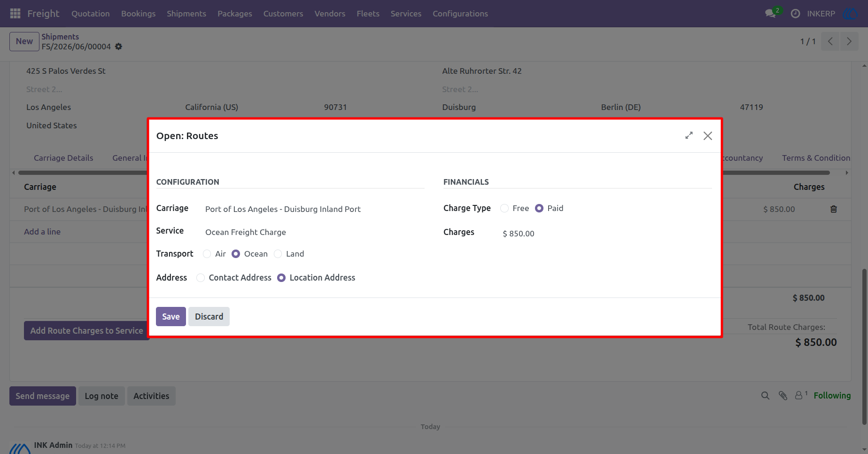This screenshot has height=454, width=868.
Task: Go to next record arrow
Action: 849,41
